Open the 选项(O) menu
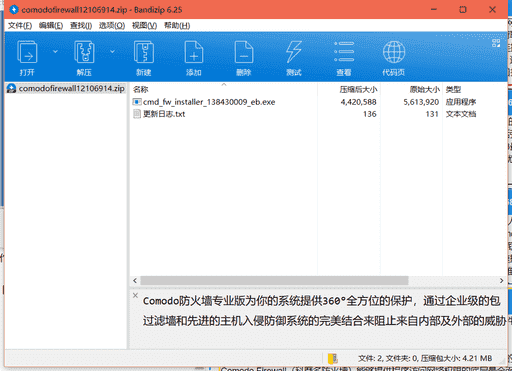The width and height of the screenshot is (512, 371). tap(112, 26)
